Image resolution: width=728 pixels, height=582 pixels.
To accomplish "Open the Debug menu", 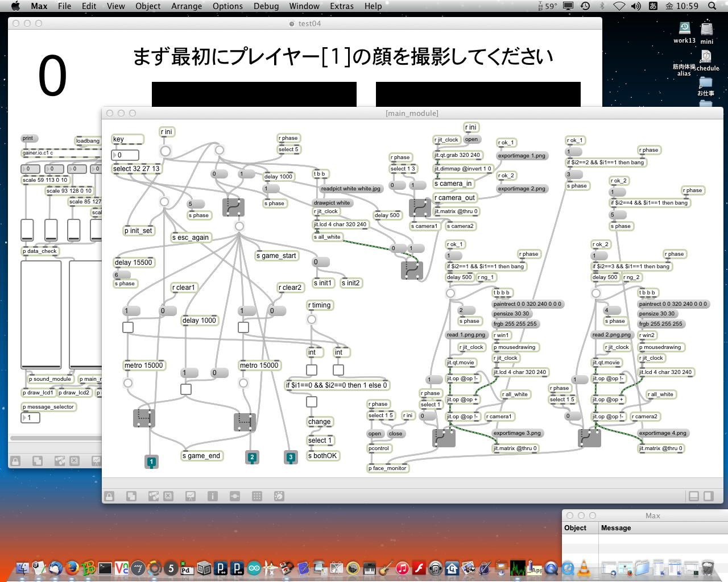I will click(266, 6).
